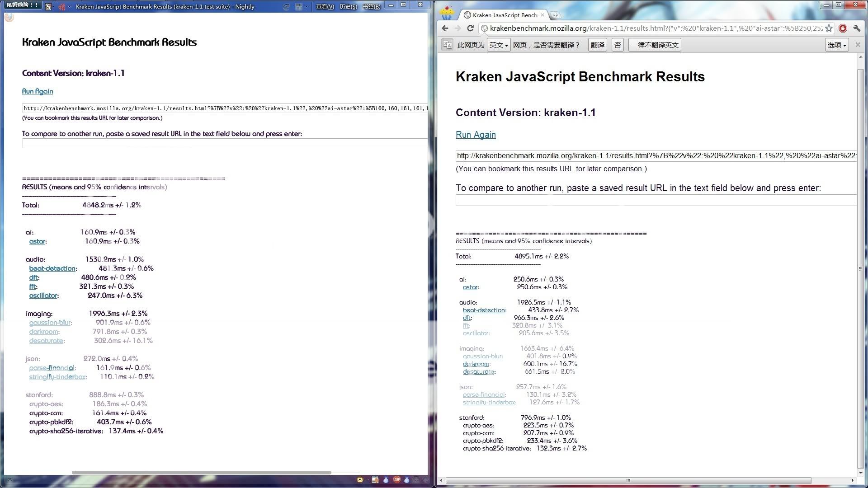This screenshot has height=488, width=868.
Task: Expand dropdown next to Nightly grid icon
Action: (x=307, y=7)
